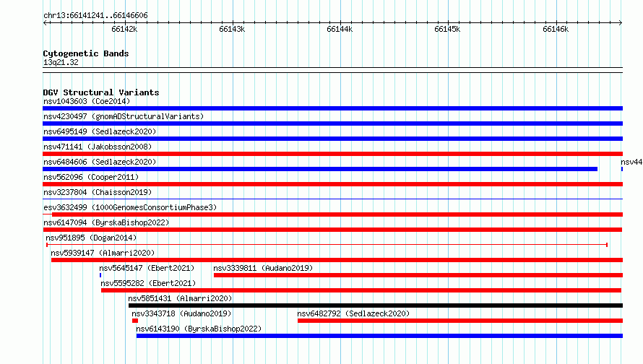Screen dimensions: 643x364
Task: Click nsv5939147 (Almarri2020) label
Action: (x=103, y=253)
